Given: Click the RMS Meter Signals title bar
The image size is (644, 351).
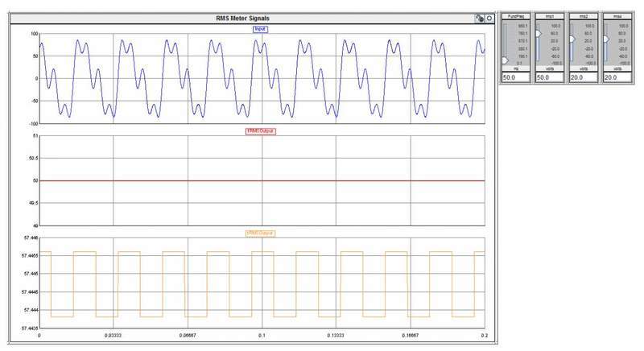Looking at the screenshot, I should [x=250, y=17].
